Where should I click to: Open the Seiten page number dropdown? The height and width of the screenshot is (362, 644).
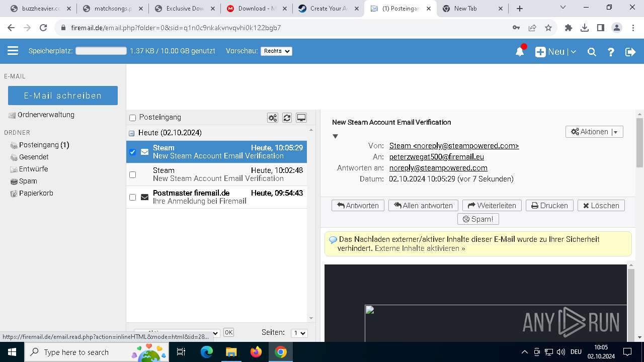tap(299, 333)
